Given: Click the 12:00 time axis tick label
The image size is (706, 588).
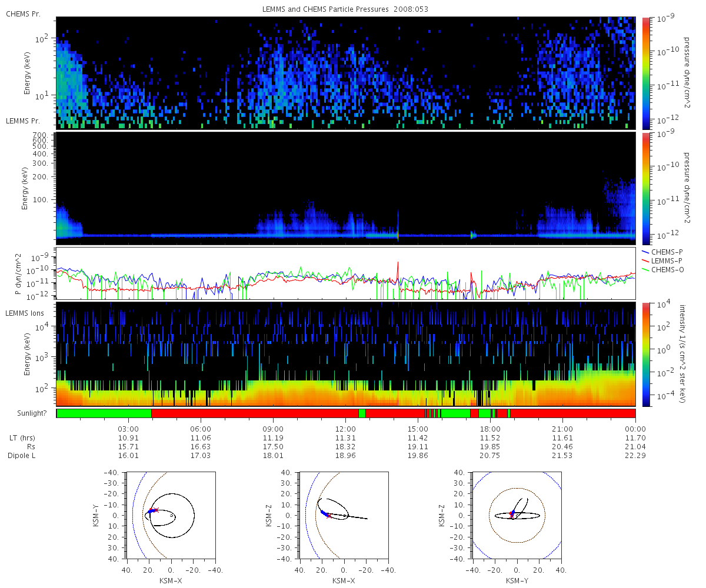Looking at the screenshot, I should click(345, 429).
